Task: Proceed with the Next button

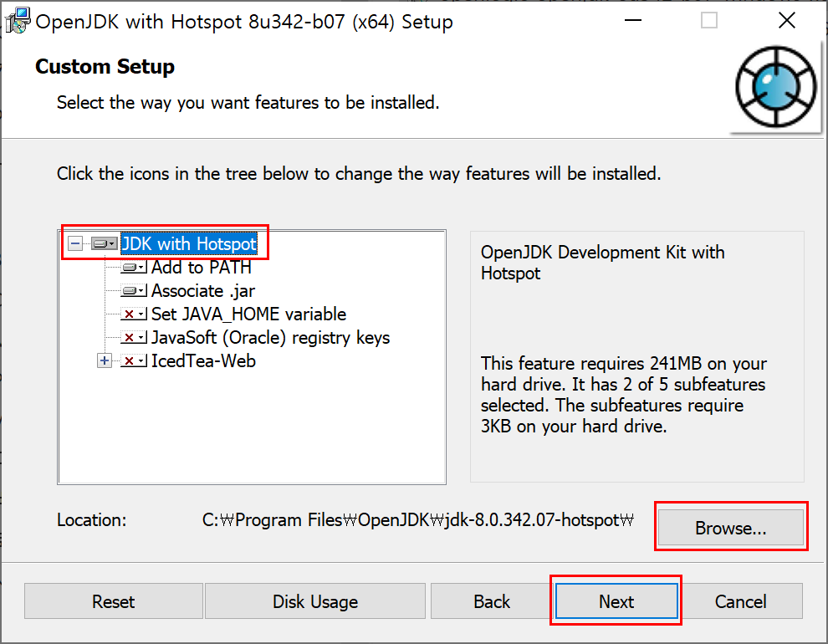Action: click(616, 601)
